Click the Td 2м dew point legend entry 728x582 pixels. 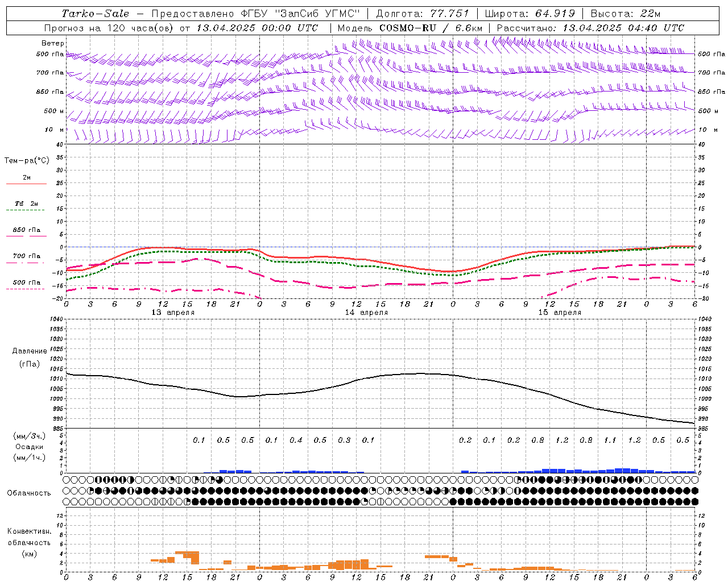click(x=27, y=203)
